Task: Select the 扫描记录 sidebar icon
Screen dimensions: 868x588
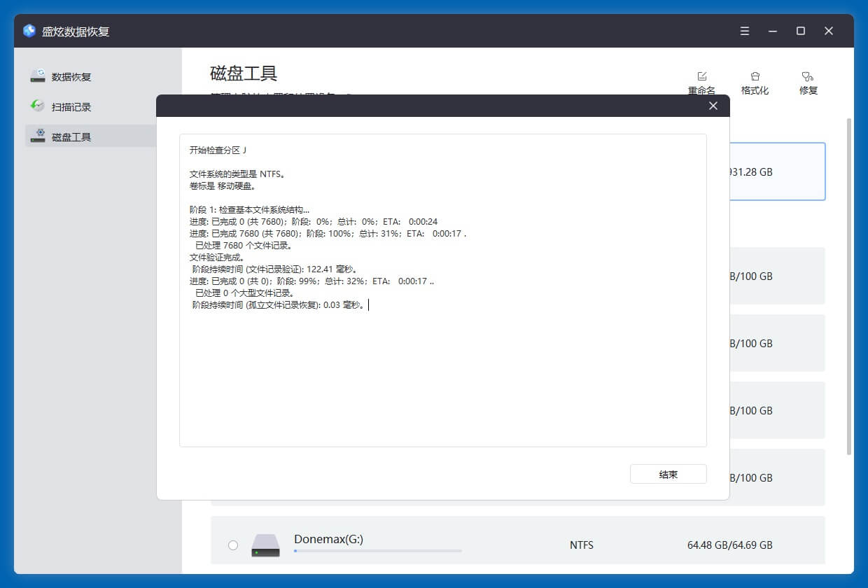Action: 38,106
